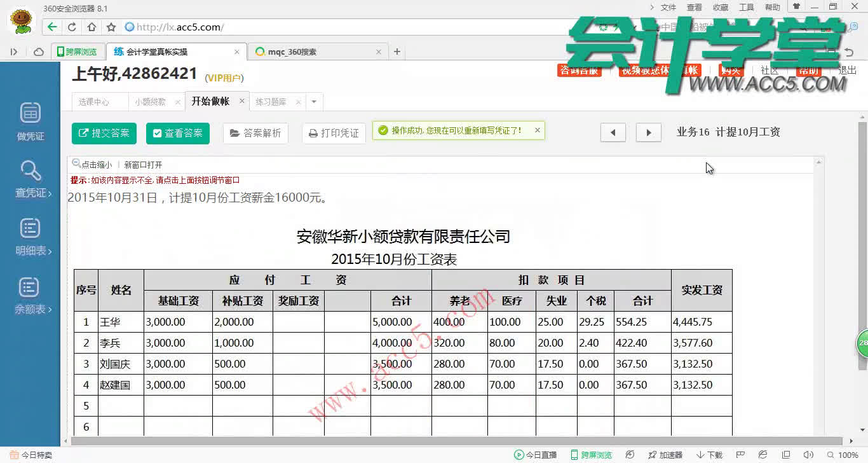Open the browser skin shirt icon
868x463 pixels.
(x=796, y=6)
